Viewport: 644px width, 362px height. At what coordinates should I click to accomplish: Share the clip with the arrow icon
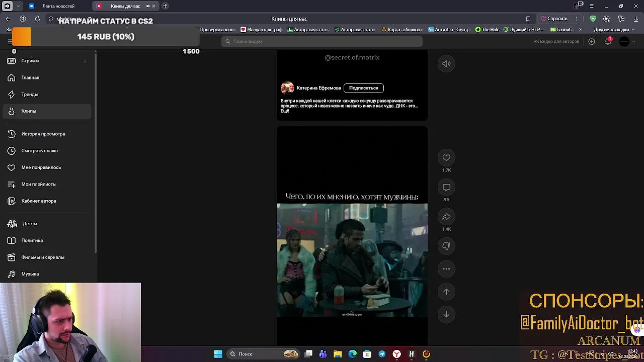coord(446,217)
